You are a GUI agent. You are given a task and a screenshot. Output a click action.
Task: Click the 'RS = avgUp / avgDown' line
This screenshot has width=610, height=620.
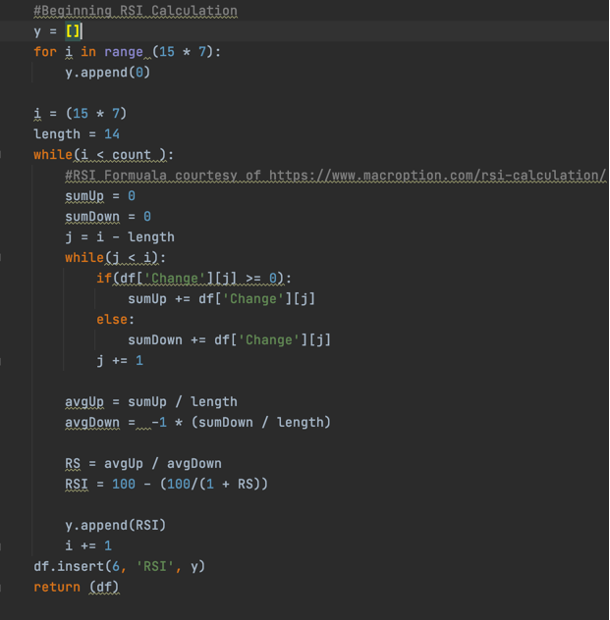(143, 463)
